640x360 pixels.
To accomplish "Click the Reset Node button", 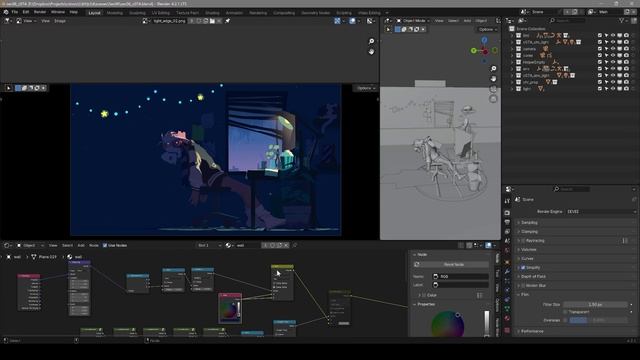I will (451, 264).
